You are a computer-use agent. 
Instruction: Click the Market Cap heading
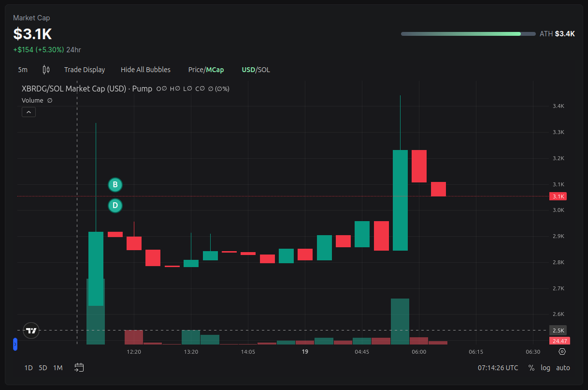(x=31, y=18)
